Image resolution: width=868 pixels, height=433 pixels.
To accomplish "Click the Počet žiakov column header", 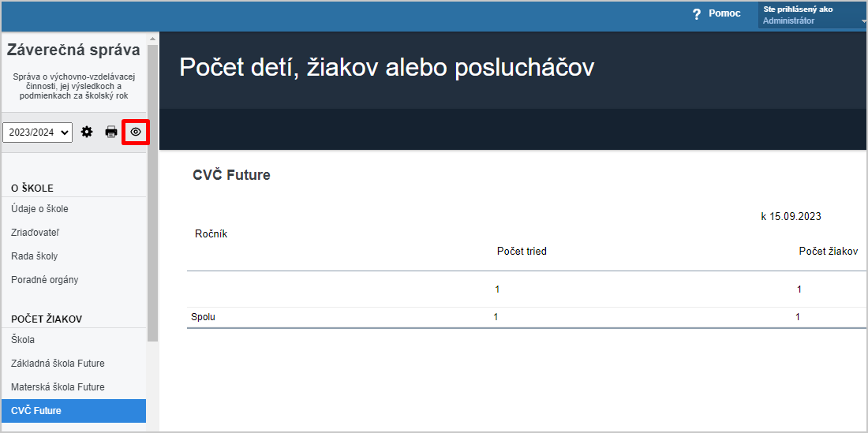I will [828, 251].
